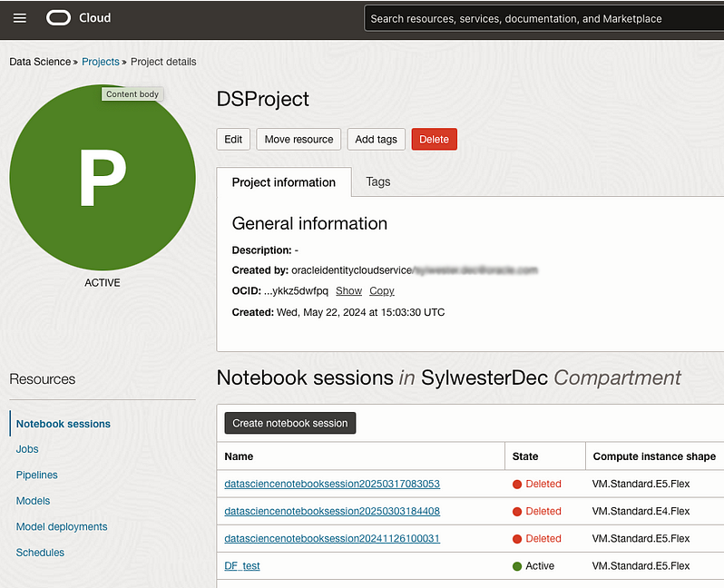Go to Pipelines in Resources
The image size is (724, 588).
point(37,475)
